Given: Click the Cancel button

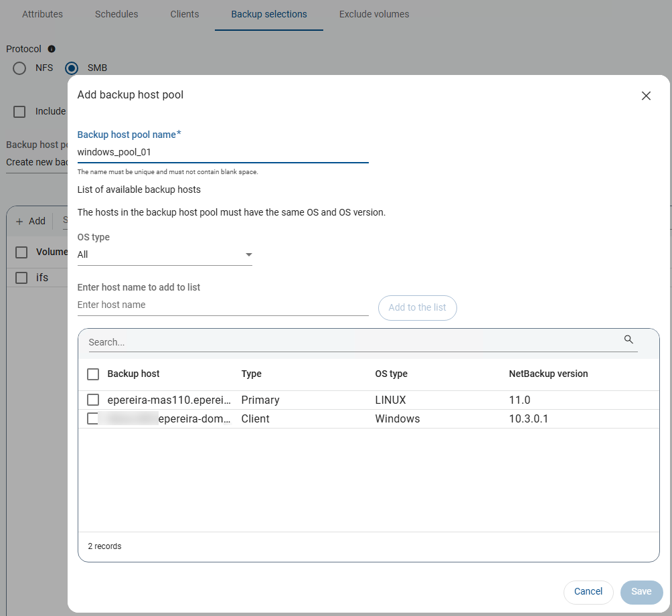Looking at the screenshot, I should point(588,591).
